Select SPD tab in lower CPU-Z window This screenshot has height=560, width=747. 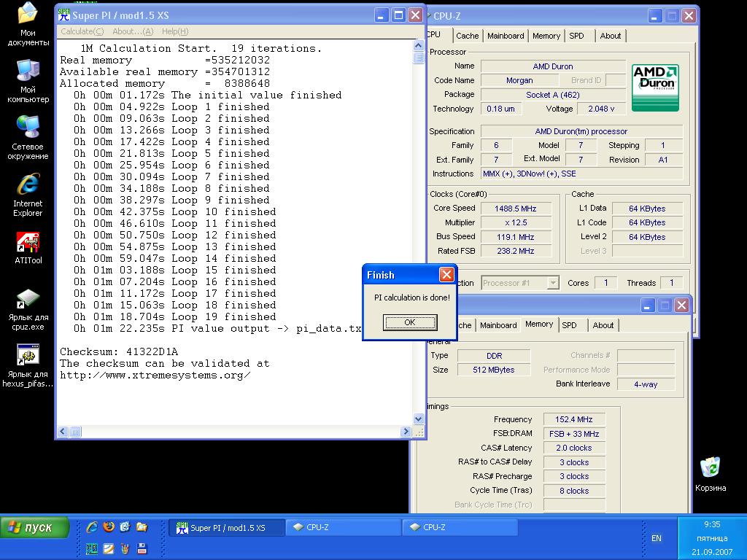pyautogui.click(x=569, y=325)
